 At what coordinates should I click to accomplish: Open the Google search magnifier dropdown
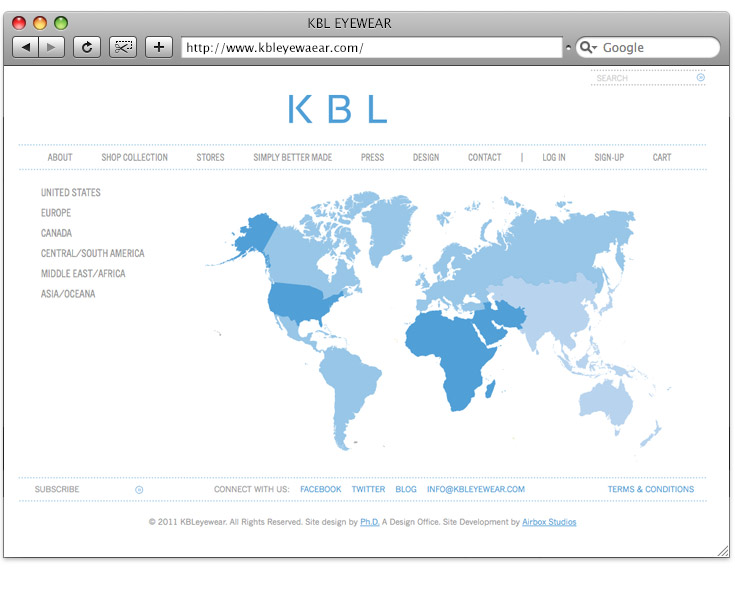point(588,48)
